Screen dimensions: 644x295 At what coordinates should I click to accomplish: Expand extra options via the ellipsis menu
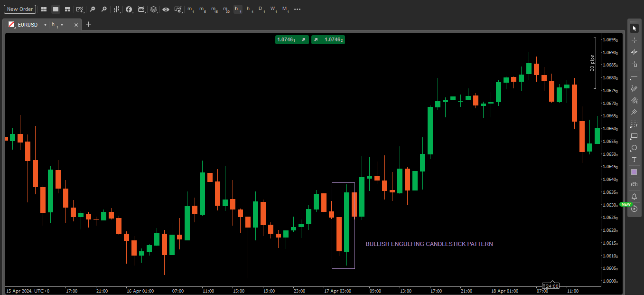point(297,9)
